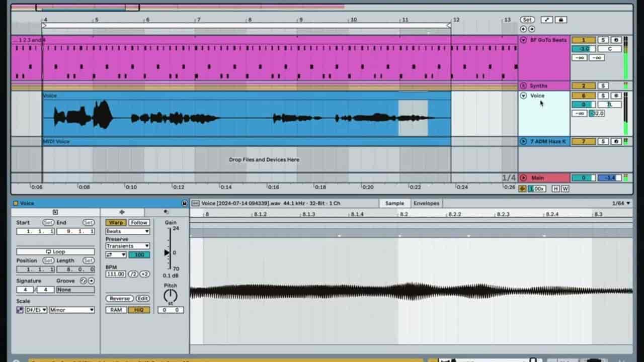Open the Transients preserve dropdown
The image size is (644, 362).
127,246
